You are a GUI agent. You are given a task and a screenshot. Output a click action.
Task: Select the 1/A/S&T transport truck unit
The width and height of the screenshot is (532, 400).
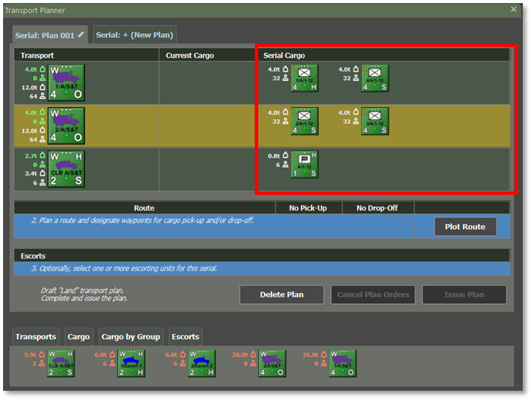click(x=66, y=78)
